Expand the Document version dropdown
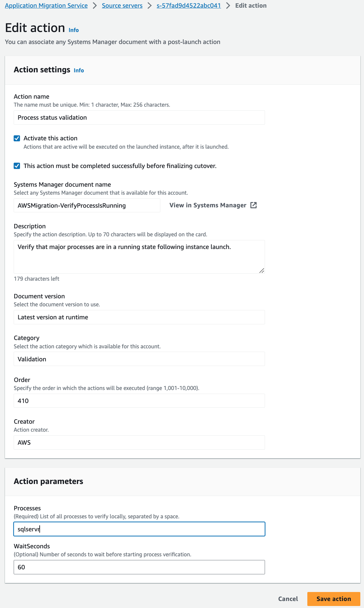The height and width of the screenshot is (608, 364). point(139,317)
